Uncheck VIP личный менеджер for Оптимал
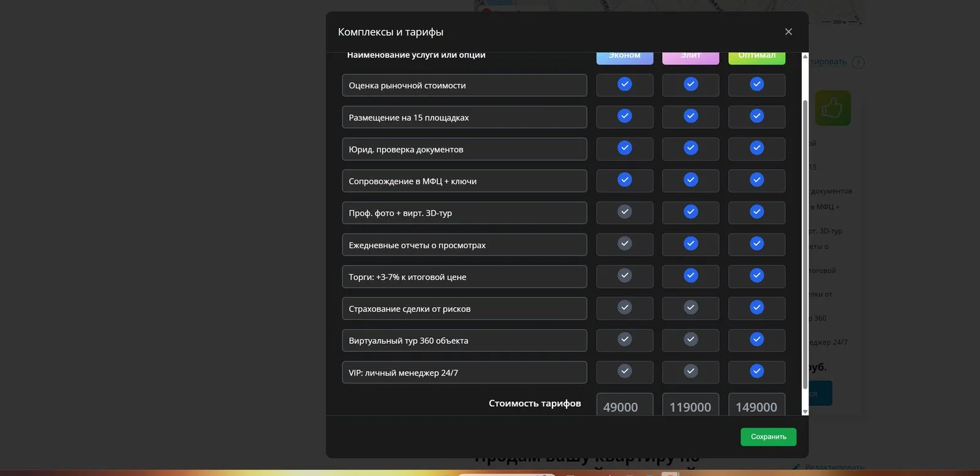The width and height of the screenshot is (980, 476). tap(757, 371)
